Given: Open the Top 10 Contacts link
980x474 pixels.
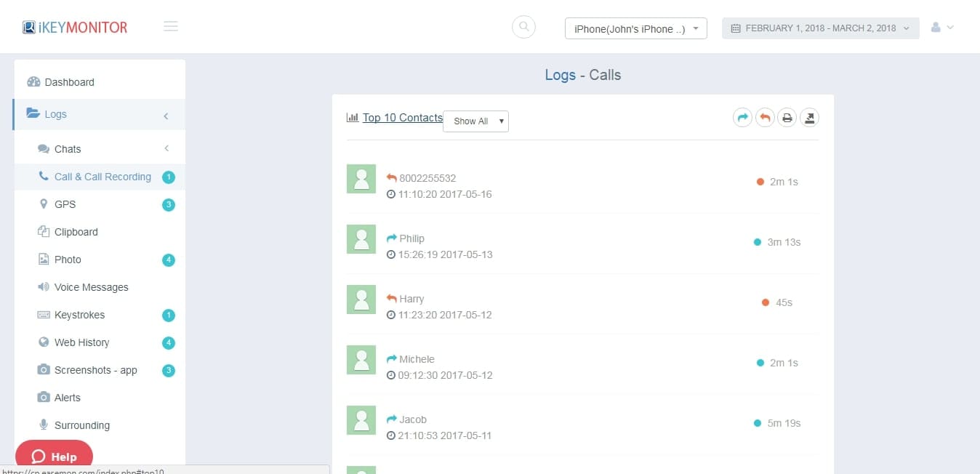Looking at the screenshot, I should coord(403,118).
